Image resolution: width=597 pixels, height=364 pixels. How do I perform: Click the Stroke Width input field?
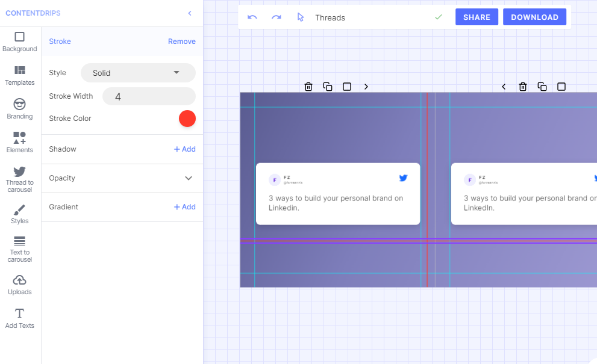(148, 96)
